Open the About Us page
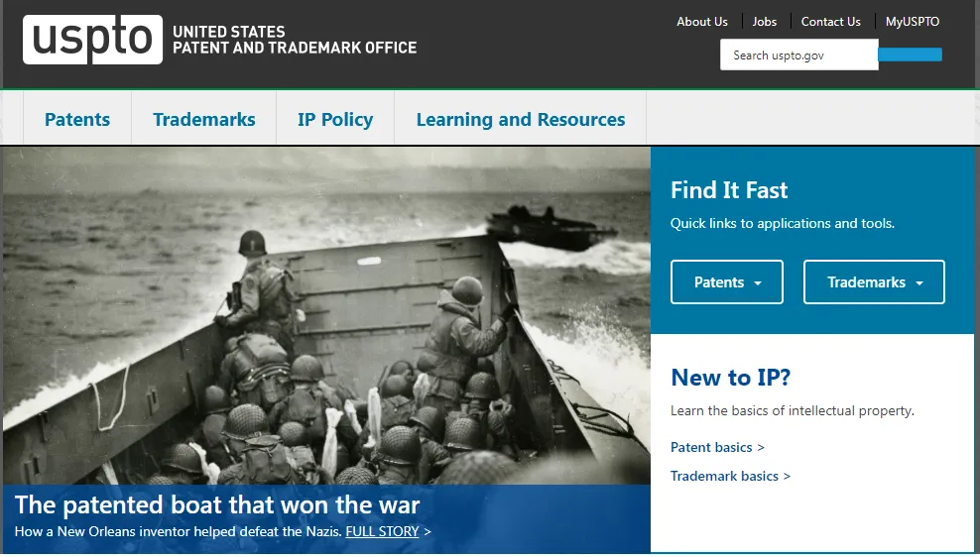980x557 pixels. (702, 21)
